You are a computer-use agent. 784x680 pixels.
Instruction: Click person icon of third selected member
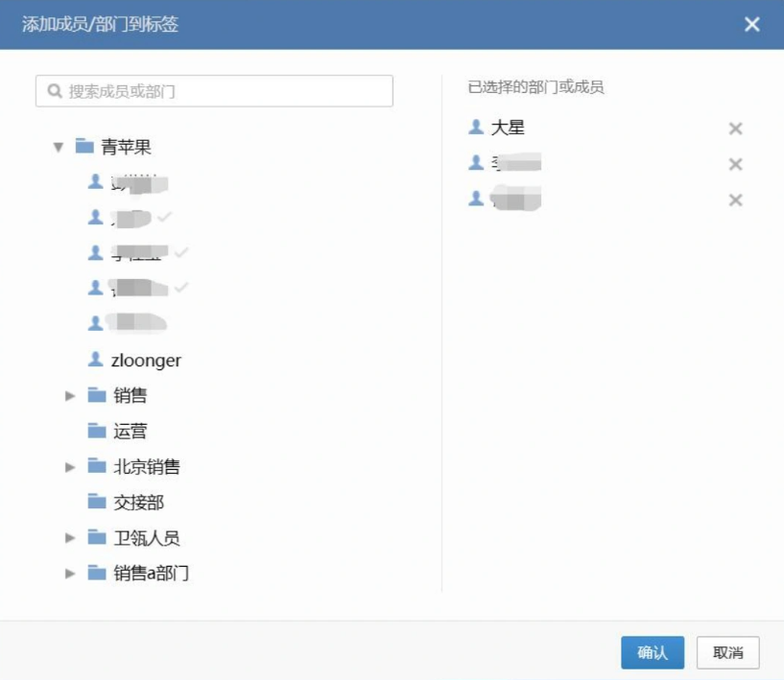476,199
